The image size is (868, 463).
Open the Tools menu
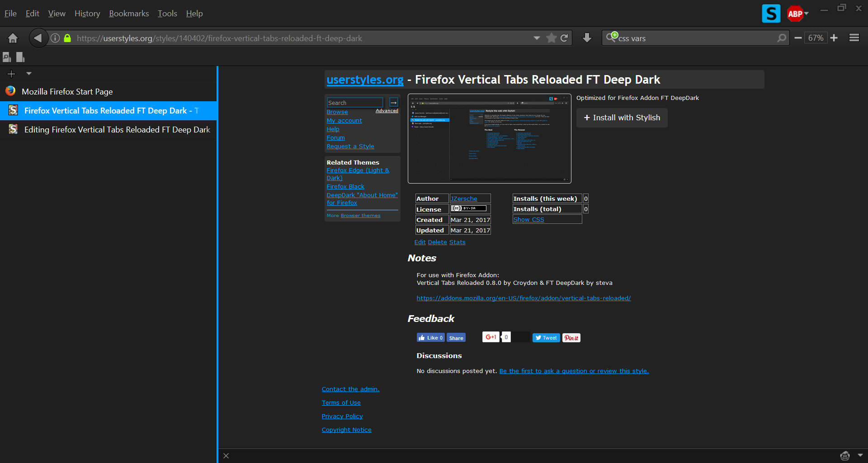click(x=167, y=14)
